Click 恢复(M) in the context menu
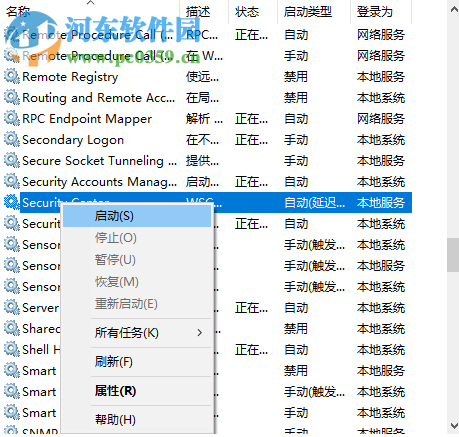459x437 pixels. point(137,282)
